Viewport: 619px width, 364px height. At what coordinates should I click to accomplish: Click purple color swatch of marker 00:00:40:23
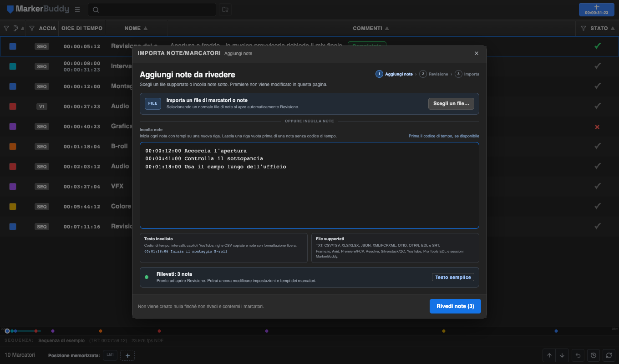coord(13,126)
